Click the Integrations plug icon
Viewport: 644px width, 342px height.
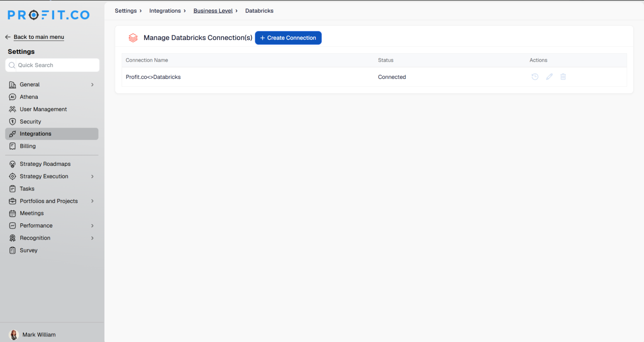13,134
